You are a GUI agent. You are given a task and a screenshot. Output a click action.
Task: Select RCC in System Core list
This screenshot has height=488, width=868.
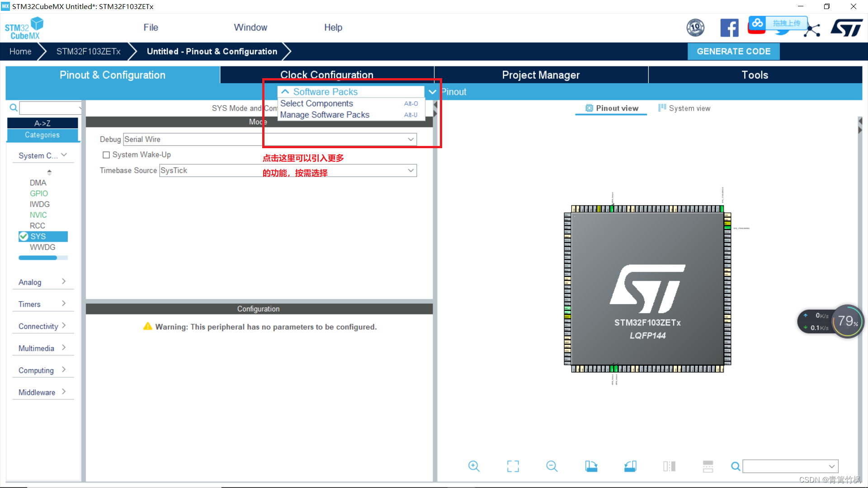tap(38, 225)
